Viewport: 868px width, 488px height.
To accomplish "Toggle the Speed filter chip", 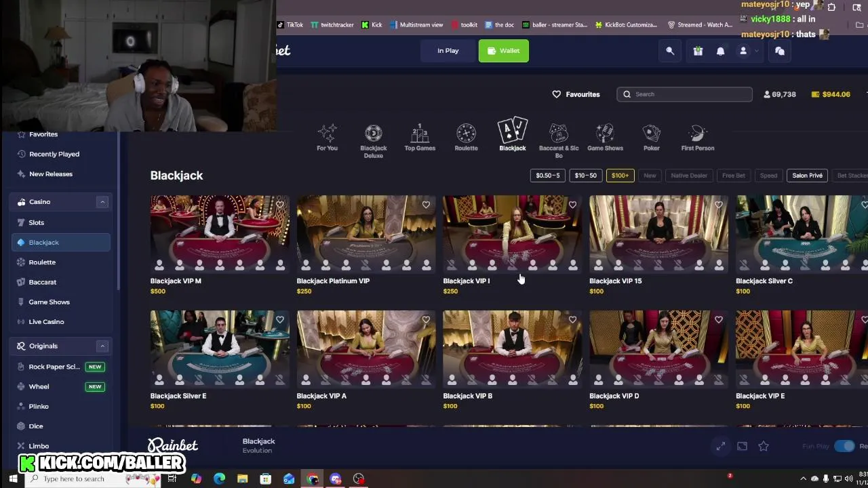I will pos(768,176).
